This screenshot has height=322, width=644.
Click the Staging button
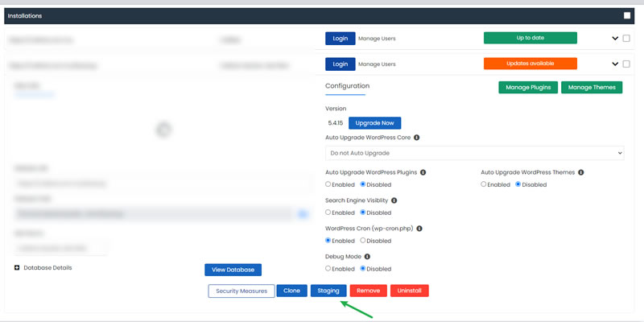point(328,291)
